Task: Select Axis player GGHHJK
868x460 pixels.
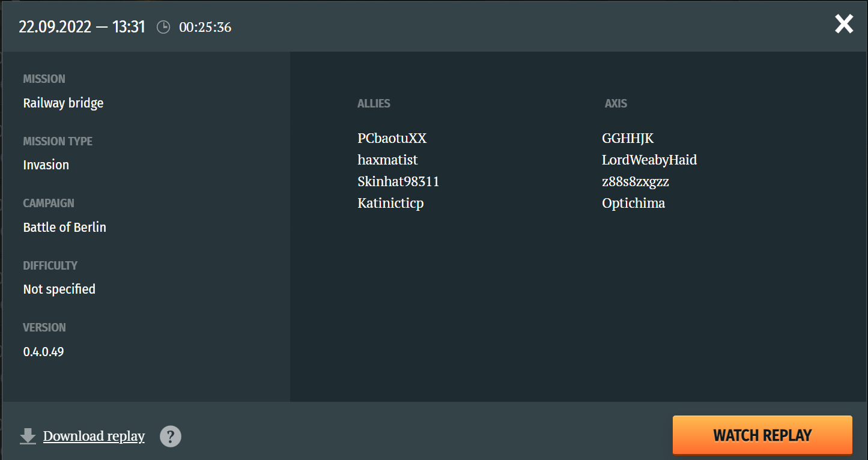Action: [628, 138]
